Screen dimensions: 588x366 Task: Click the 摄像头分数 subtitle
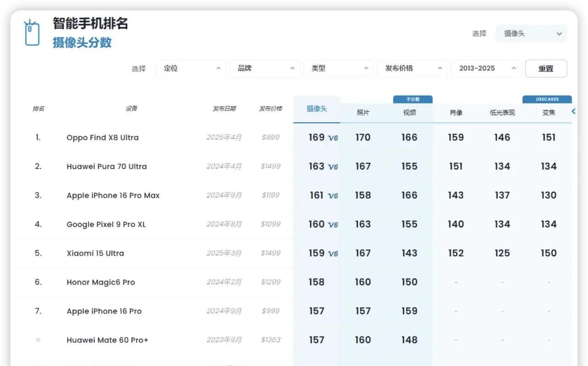pos(82,43)
